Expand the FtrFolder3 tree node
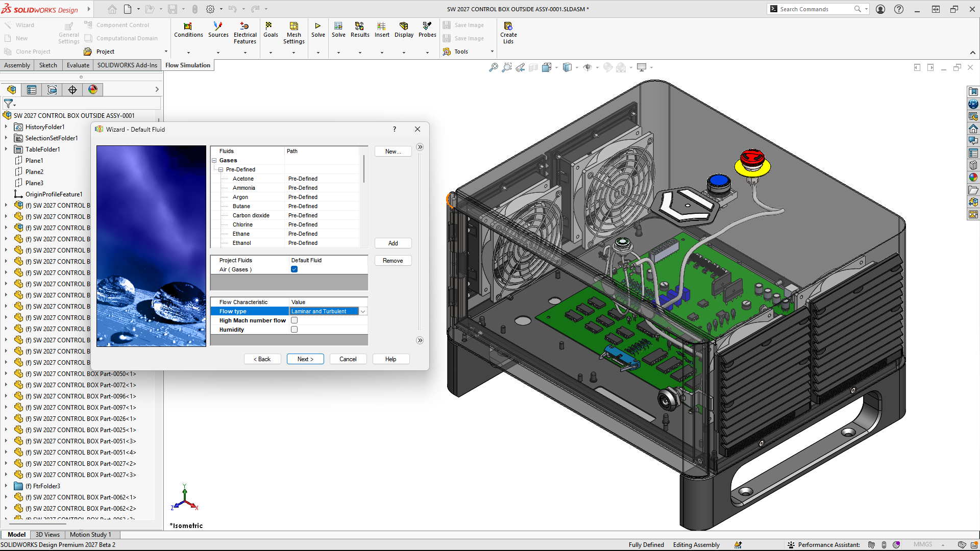 tap(6, 486)
